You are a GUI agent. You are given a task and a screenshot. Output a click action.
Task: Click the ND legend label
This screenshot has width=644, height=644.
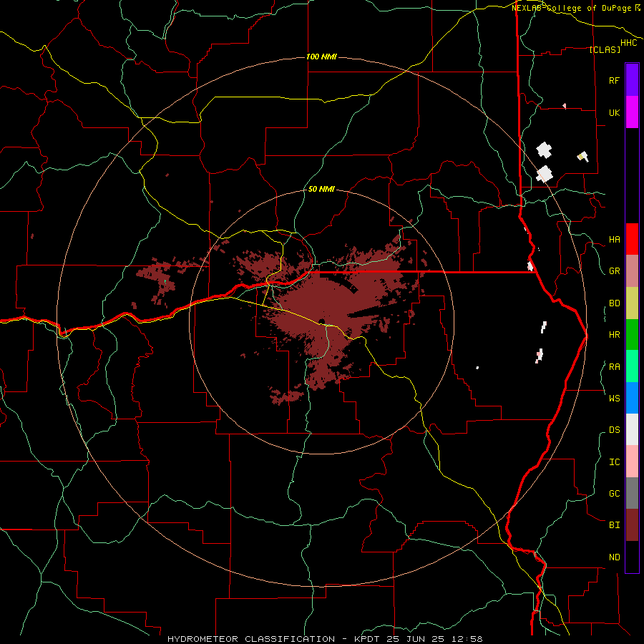click(x=614, y=557)
